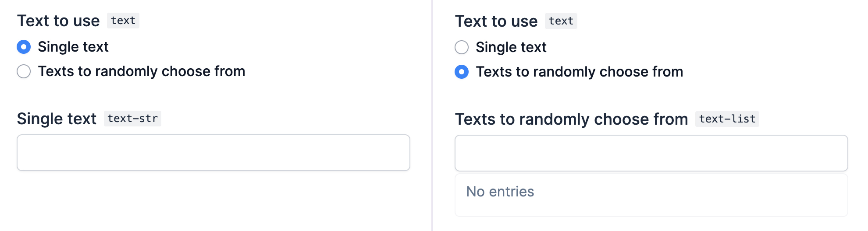Click the label text of unchecked Single text option
868x231 pixels.
pyautogui.click(x=511, y=47)
